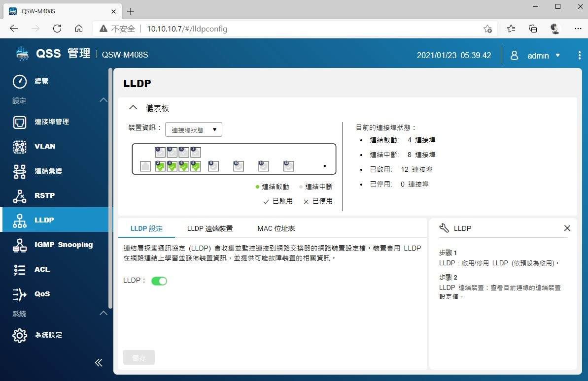Image resolution: width=588 pixels, height=381 pixels.
Task: Click the save button at bottom
Action: click(x=139, y=357)
